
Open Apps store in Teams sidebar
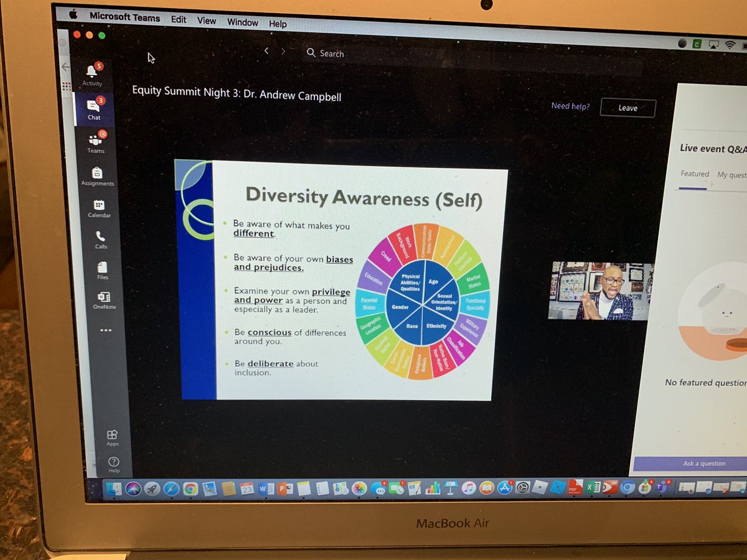(x=112, y=438)
